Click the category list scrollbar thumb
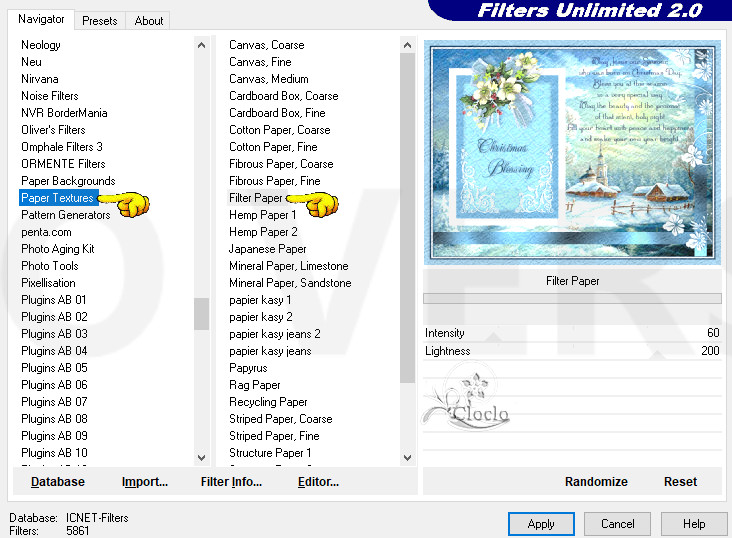 coord(202,314)
